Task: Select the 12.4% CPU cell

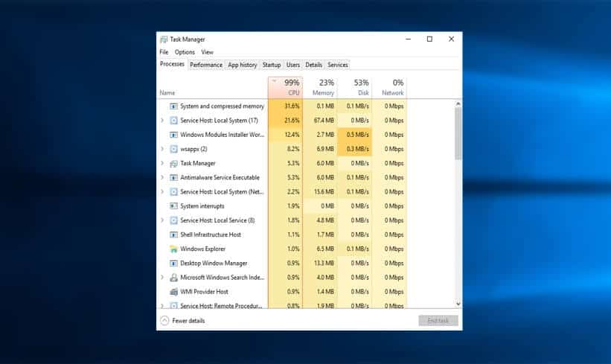Action: [285, 135]
